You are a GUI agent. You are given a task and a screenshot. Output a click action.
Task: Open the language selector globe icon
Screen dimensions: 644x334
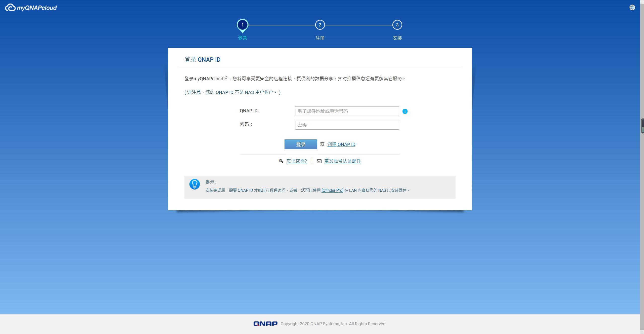632,7
